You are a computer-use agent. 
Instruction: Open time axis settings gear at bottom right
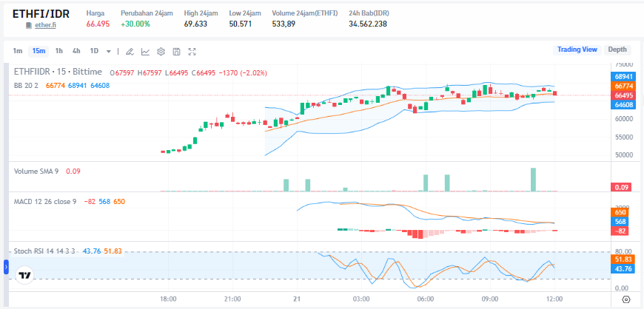625,299
